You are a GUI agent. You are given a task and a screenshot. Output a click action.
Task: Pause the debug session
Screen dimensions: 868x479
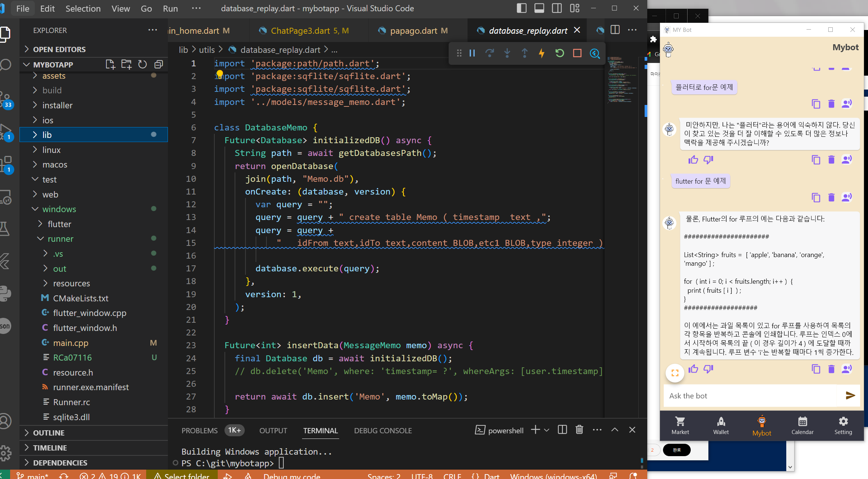point(472,53)
